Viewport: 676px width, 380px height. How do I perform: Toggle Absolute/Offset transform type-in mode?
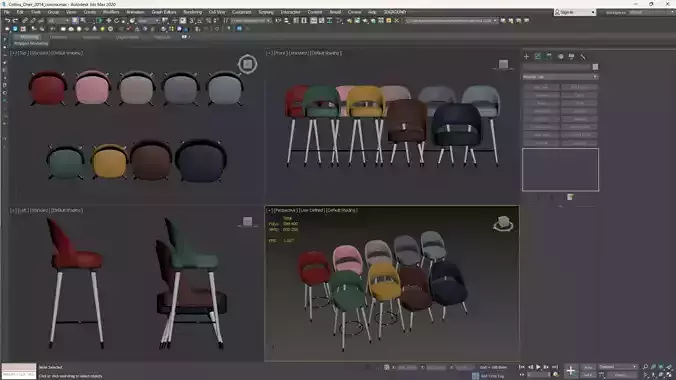click(x=386, y=367)
